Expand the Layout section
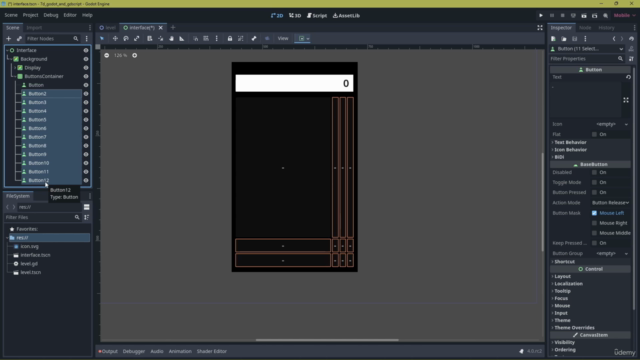This screenshot has height=360, width=640. pos(562,276)
